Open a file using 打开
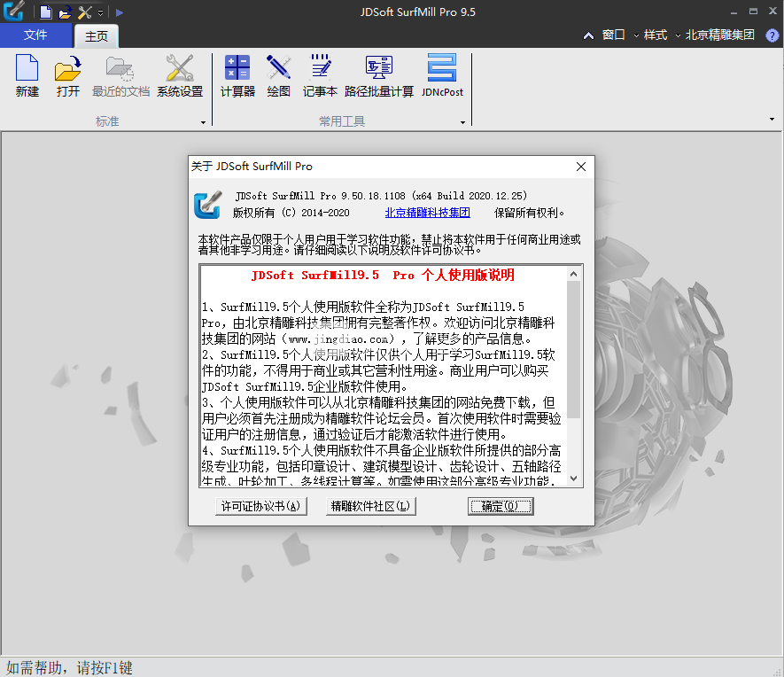 (68, 76)
